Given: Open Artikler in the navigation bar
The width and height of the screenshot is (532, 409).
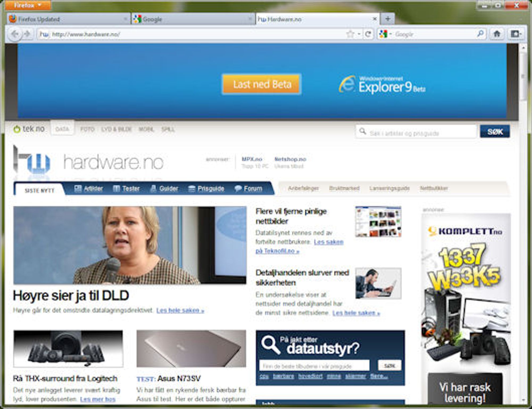Looking at the screenshot, I should [88, 189].
